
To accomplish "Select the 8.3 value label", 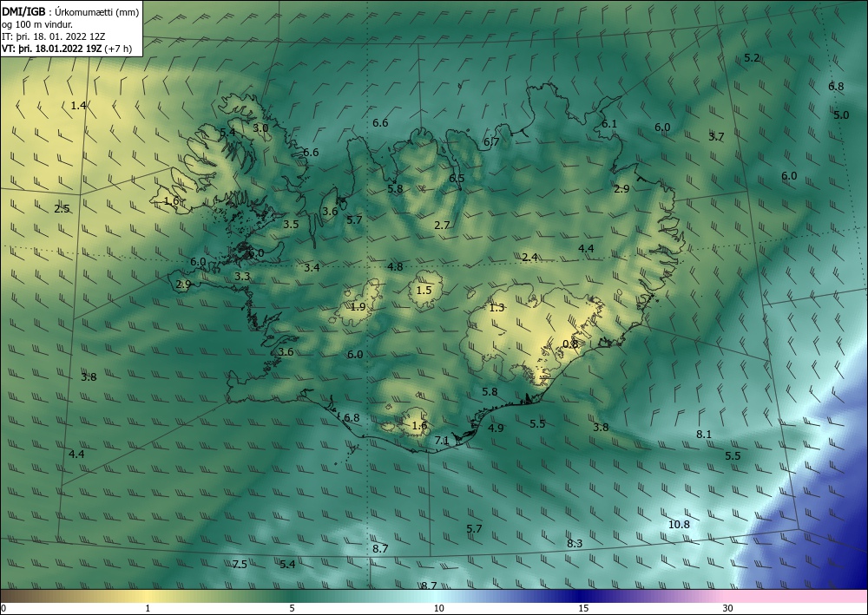I will point(575,544).
